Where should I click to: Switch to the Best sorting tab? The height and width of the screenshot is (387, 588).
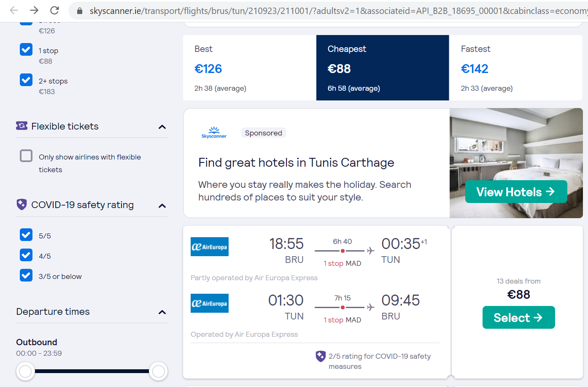(250, 68)
